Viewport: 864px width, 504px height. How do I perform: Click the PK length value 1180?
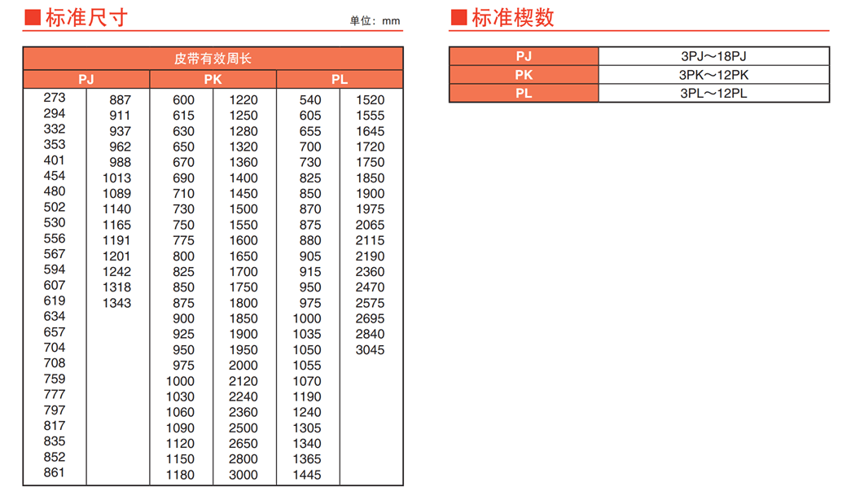180,476
